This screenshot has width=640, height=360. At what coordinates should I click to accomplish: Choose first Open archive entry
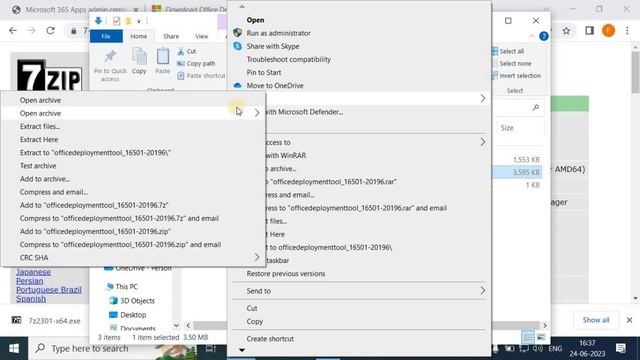[133, 100]
